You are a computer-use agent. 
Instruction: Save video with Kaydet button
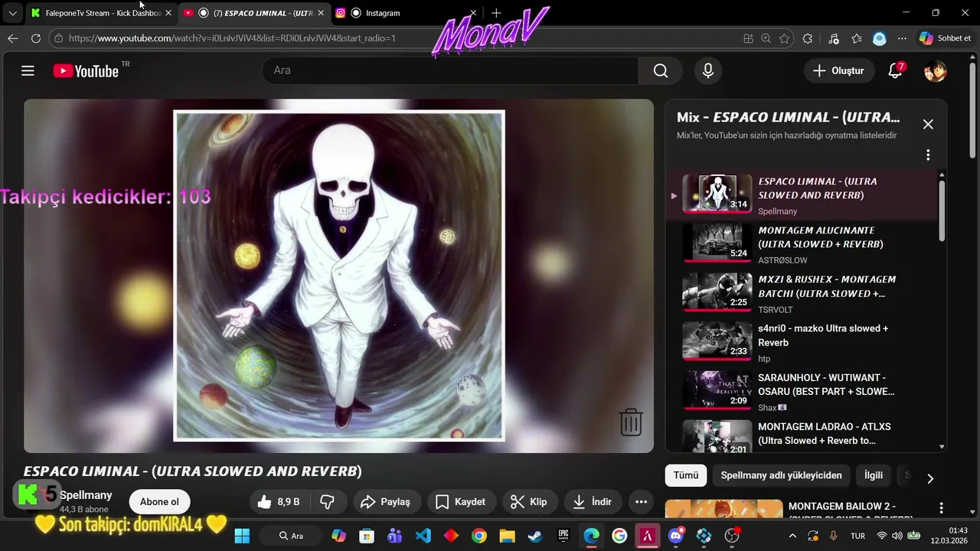[x=461, y=502]
